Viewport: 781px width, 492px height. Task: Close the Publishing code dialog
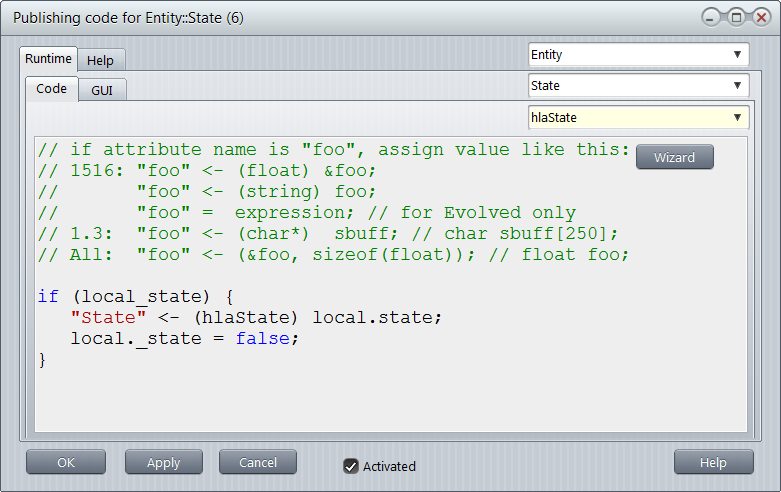coord(758,17)
